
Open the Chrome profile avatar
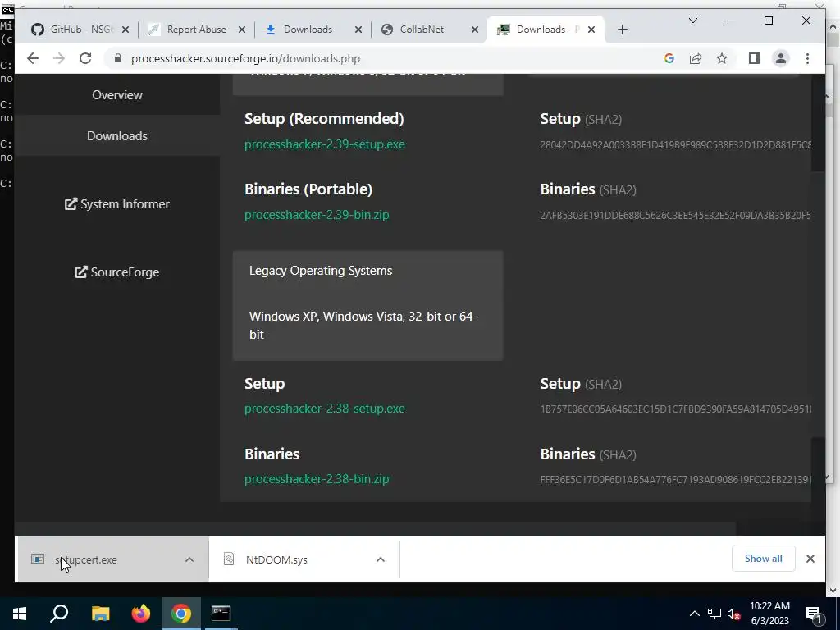click(x=781, y=58)
